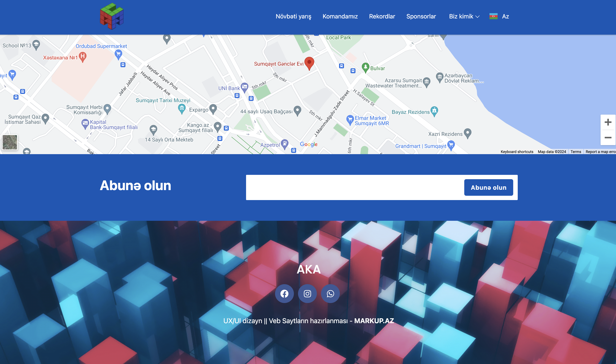Zoom in the map with plus button
The height and width of the screenshot is (364, 616).
tap(608, 122)
